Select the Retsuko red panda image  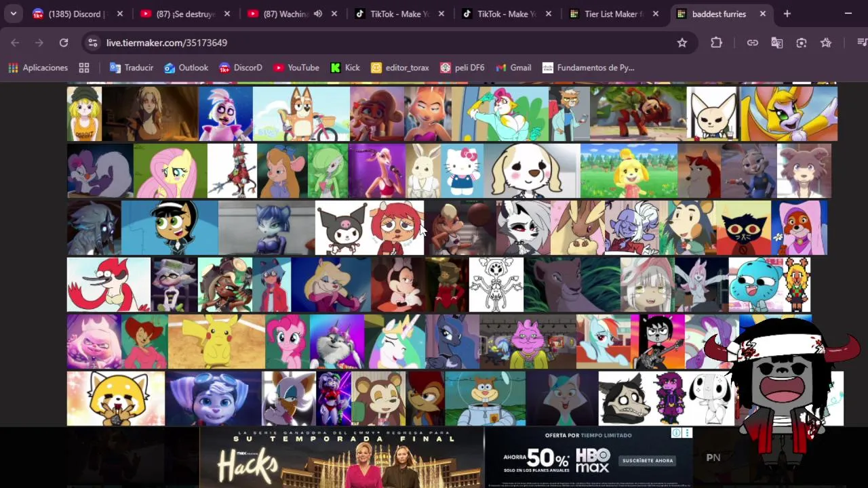pyautogui.click(x=116, y=399)
